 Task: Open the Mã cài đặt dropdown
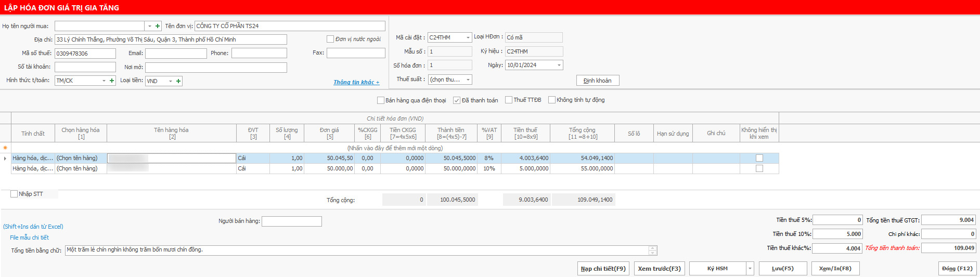pyautogui.click(x=468, y=37)
